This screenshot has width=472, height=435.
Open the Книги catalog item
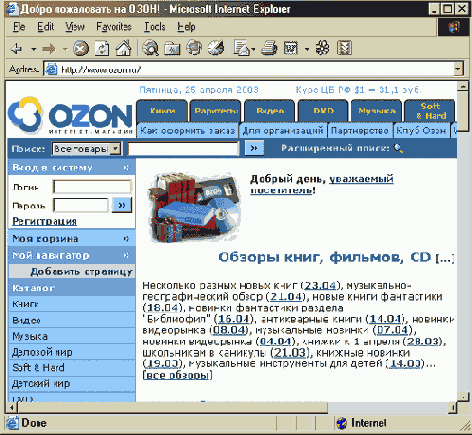click(72, 304)
